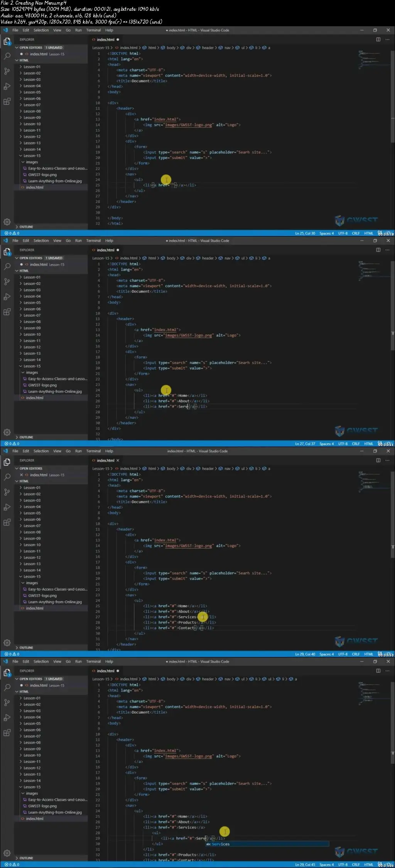Viewport: 395px width, 868px height.
Task: Change HTML language mode in Col 45 window
Action: pyautogui.click(x=369, y=865)
